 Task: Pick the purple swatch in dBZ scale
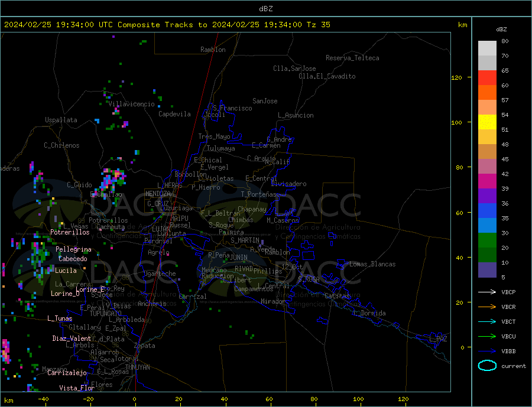click(x=487, y=196)
